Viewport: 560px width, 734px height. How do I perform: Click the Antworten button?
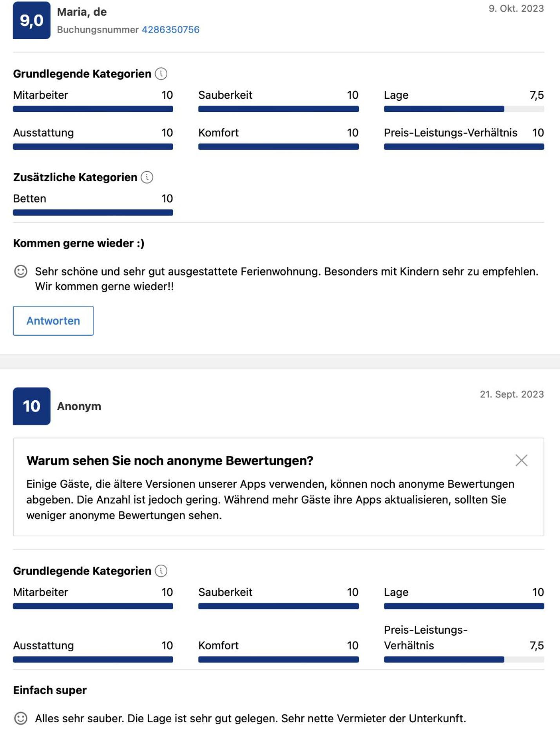[x=53, y=321]
